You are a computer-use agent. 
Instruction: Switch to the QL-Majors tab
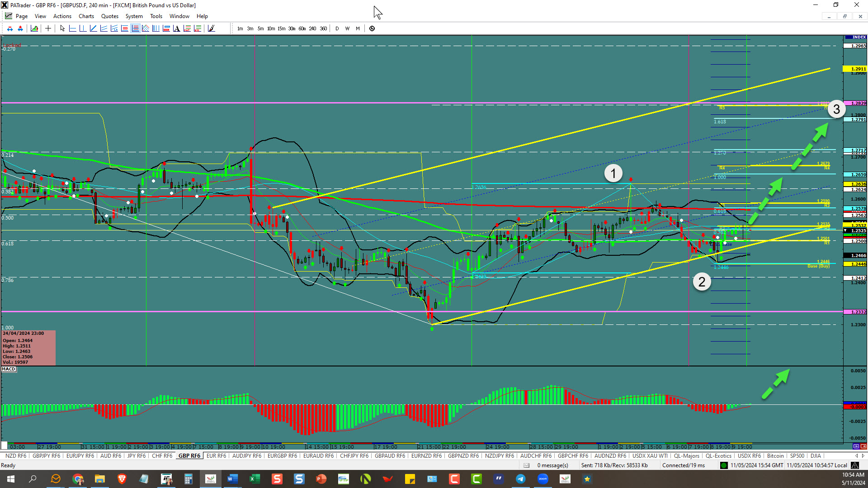pos(686,456)
